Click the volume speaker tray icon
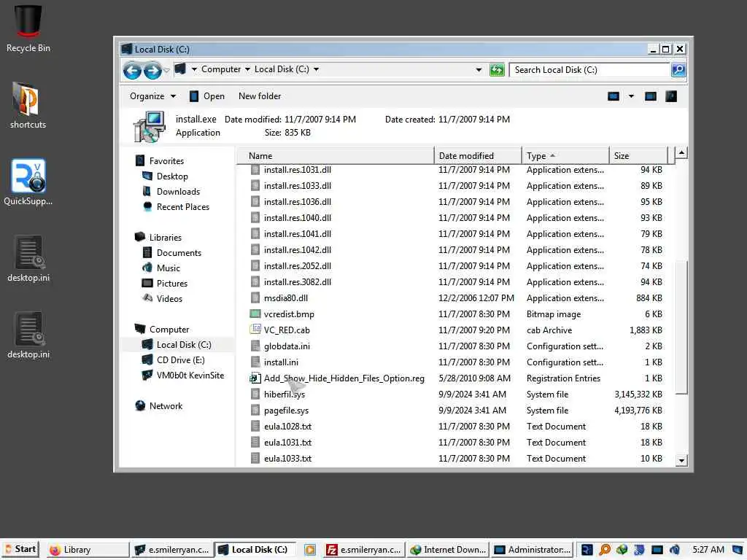Screen dimensions: 747x560 pyautogui.click(x=674, y=550)
